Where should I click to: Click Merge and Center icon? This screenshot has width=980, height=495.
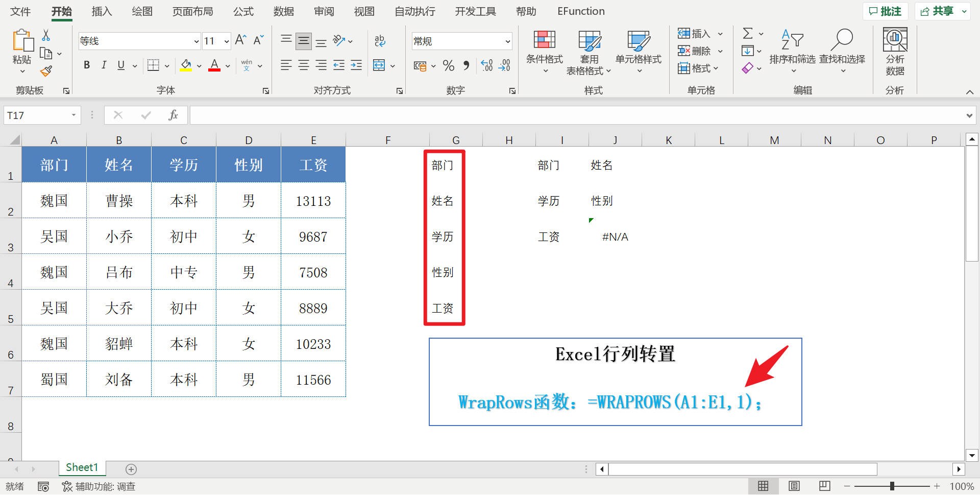(379, 65)
